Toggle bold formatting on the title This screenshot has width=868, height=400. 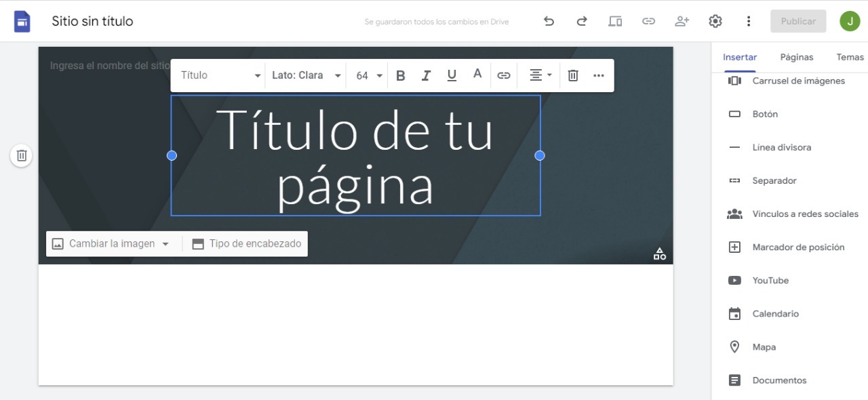(x=400, y=75)
